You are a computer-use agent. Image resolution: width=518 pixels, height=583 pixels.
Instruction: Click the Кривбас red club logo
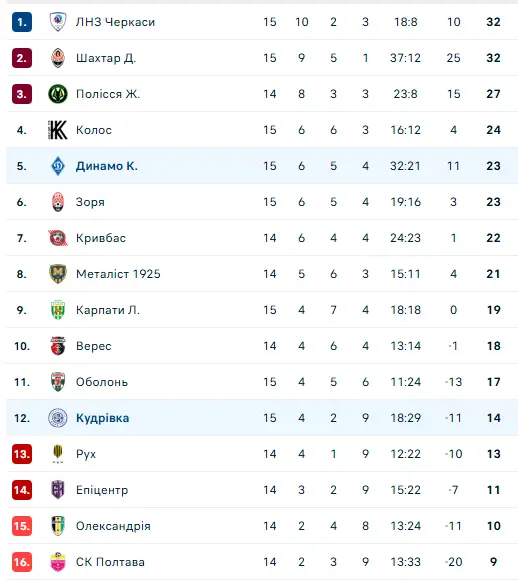(58, 238)
